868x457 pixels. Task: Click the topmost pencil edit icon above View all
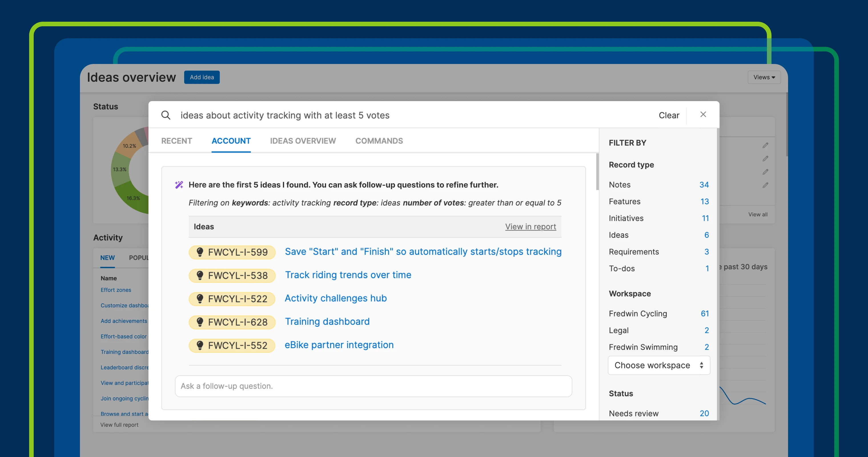765,145
